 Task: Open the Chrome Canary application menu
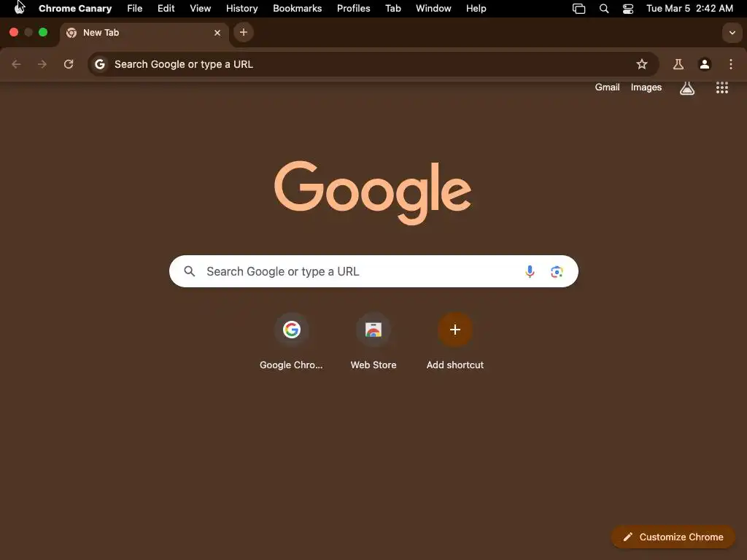click(x=75, y=8)
